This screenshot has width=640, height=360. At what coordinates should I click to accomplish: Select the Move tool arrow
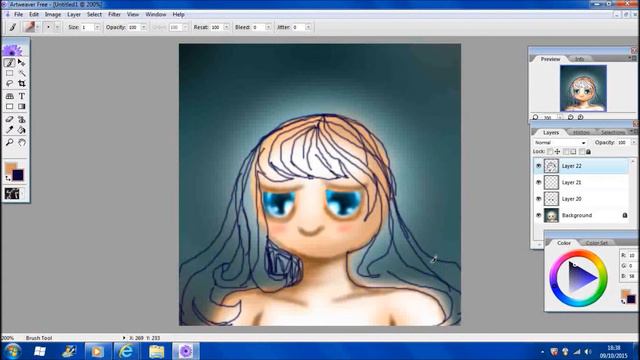[x=22, y=63]
